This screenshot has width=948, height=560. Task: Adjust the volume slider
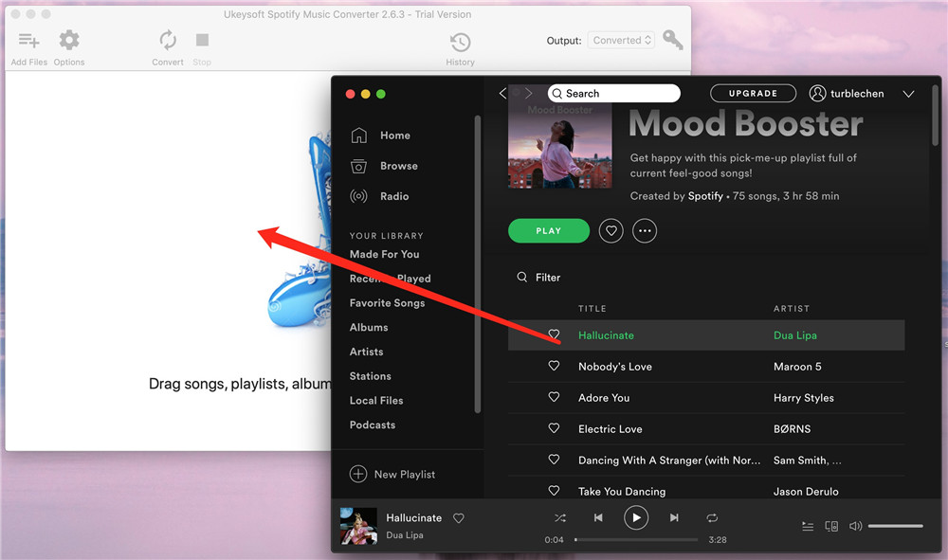(x=896, y=526)
